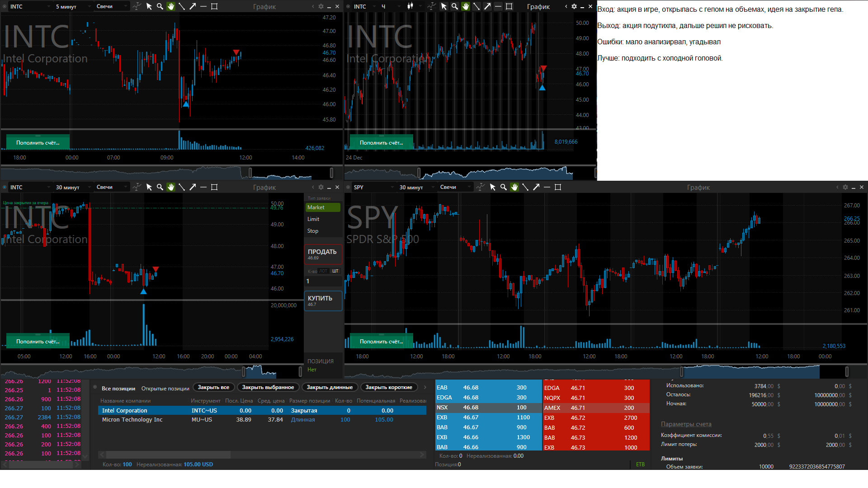The width and height of the screenshot is (868, 488).
Task: Select Limit order type
Action: (x=323, y=219)
